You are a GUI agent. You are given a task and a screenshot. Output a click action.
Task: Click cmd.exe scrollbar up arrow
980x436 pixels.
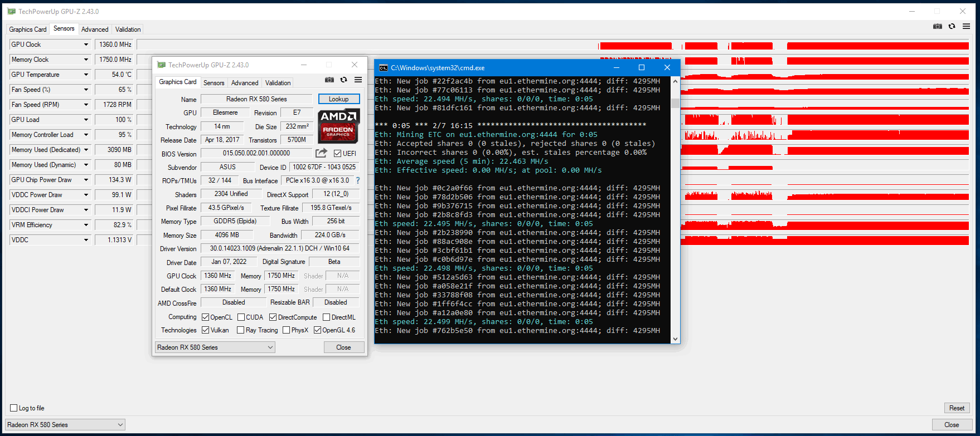(x=676, y=81)
